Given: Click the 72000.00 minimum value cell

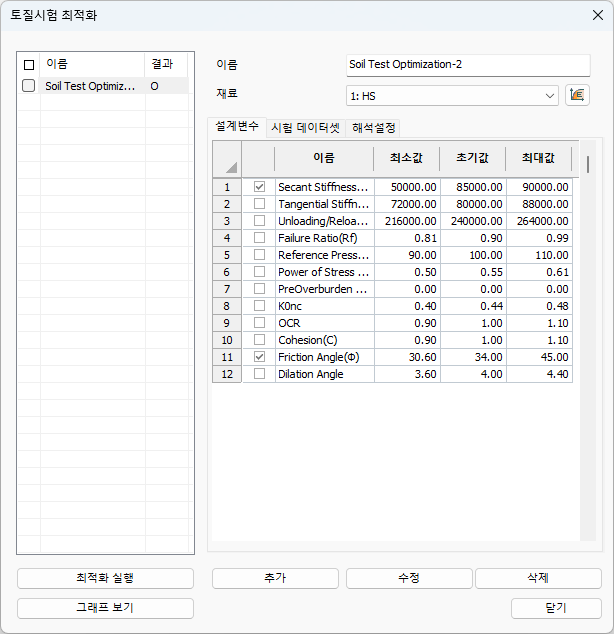Looking at the screenshot, I should click(x=407, y=204).
